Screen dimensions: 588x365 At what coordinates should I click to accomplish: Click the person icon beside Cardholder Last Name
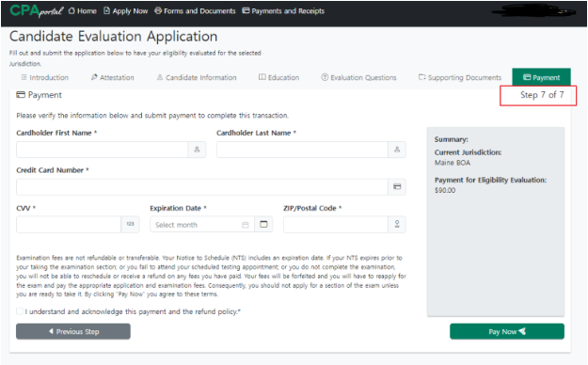(397, 150)
